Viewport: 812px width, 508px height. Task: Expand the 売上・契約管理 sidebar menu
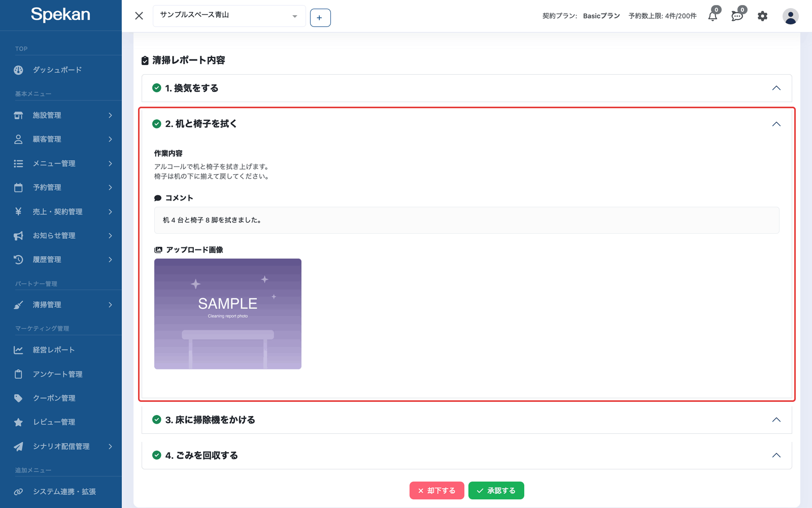coord(61,212)
